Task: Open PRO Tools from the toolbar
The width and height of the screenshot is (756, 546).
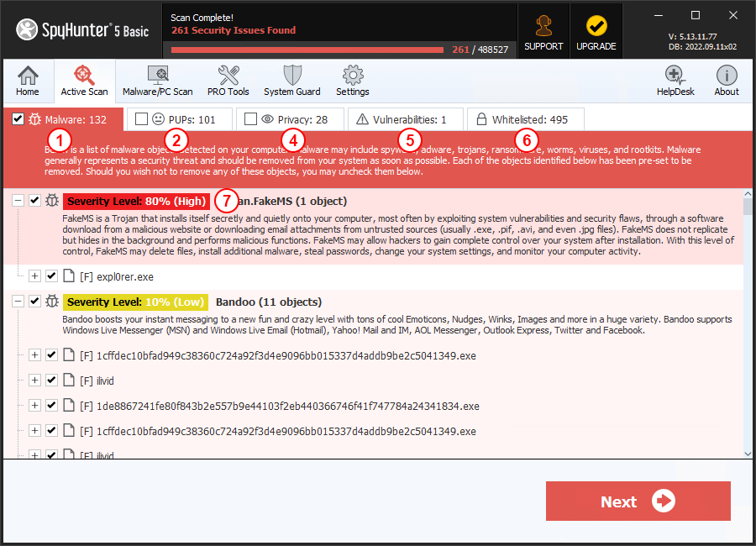Action: click(x=228, y=81)
